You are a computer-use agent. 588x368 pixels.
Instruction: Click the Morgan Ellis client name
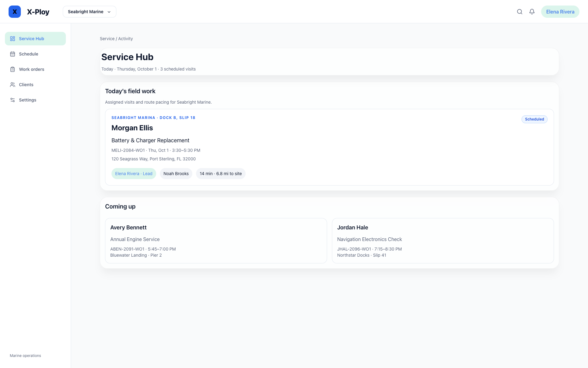pos(132,128)
